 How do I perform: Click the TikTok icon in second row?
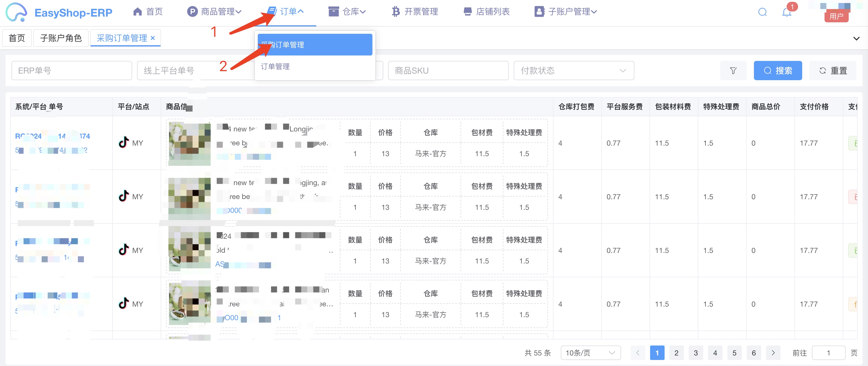click(124, 196)
